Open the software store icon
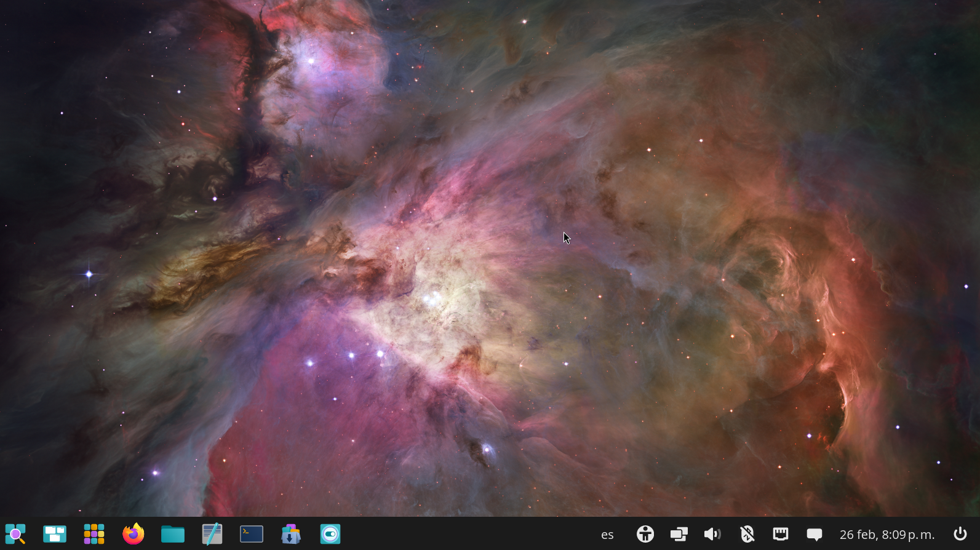 point(291,534)
